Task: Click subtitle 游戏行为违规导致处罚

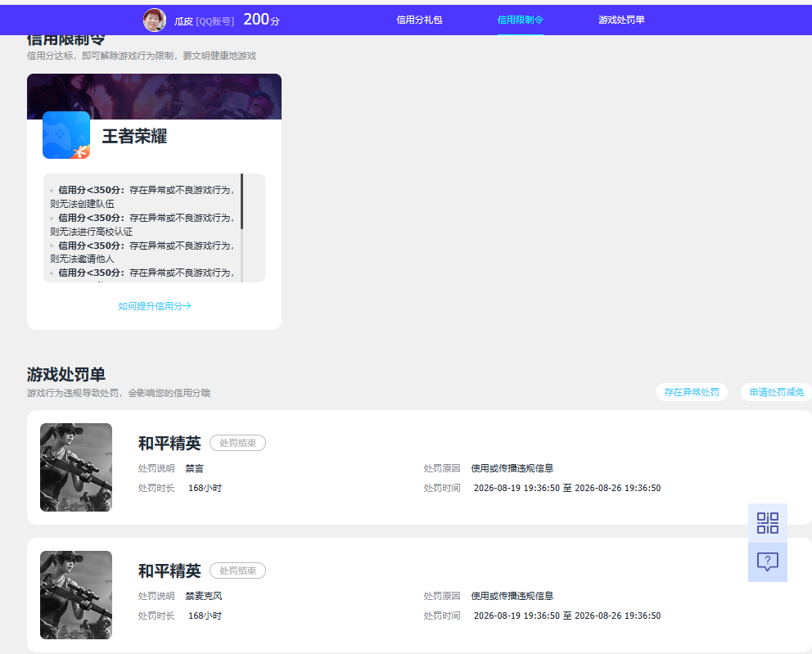Action: (x=119, y=393)
